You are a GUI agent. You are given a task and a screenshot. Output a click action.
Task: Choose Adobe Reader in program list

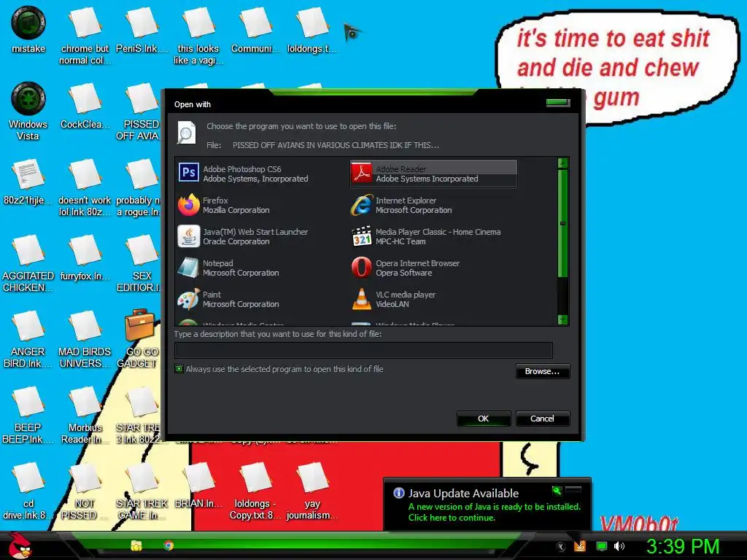(x=433, y=174)
